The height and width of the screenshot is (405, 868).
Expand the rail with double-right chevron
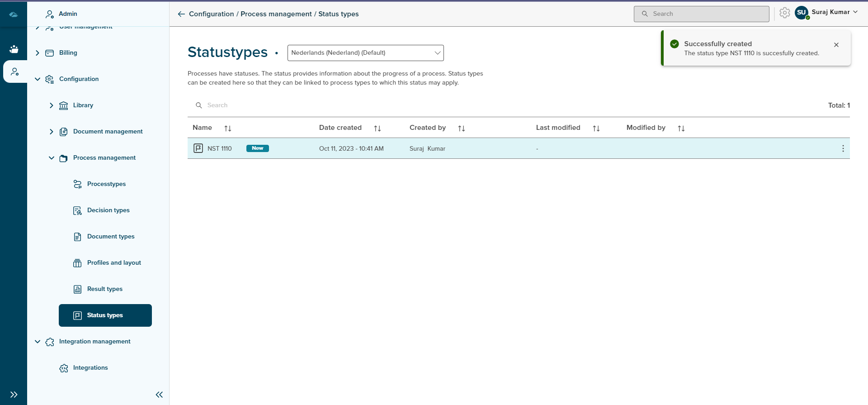[14, 395]
